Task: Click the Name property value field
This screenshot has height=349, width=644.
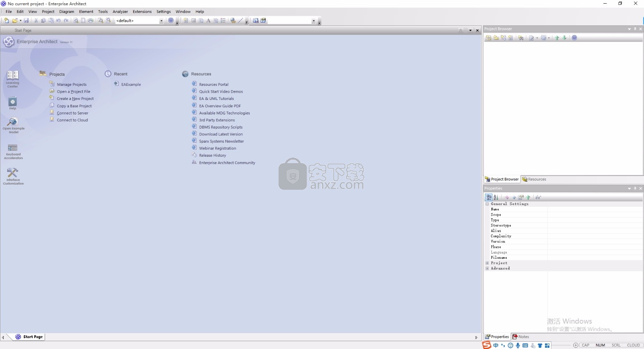Action: click(x=595, y=210)
